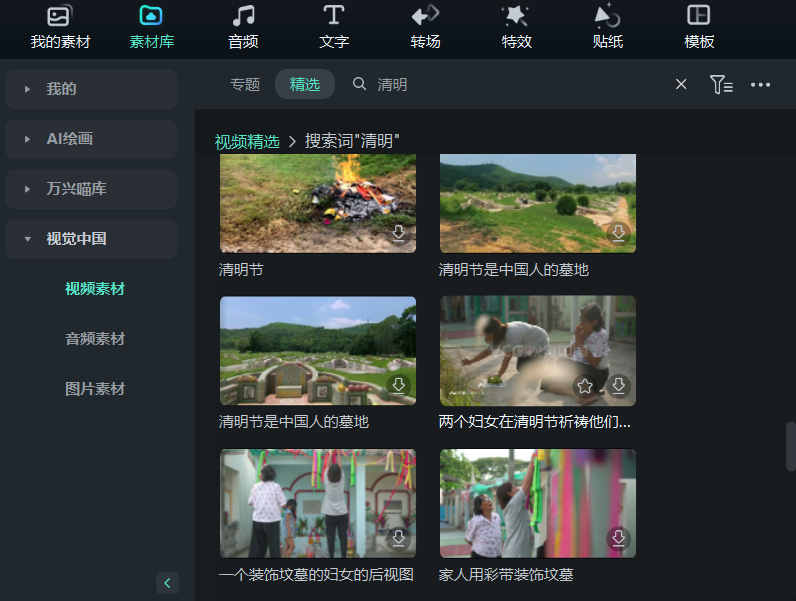Open the 模板 templates panel
This screenshot has height=601, width=796.
tap(699, 27)
